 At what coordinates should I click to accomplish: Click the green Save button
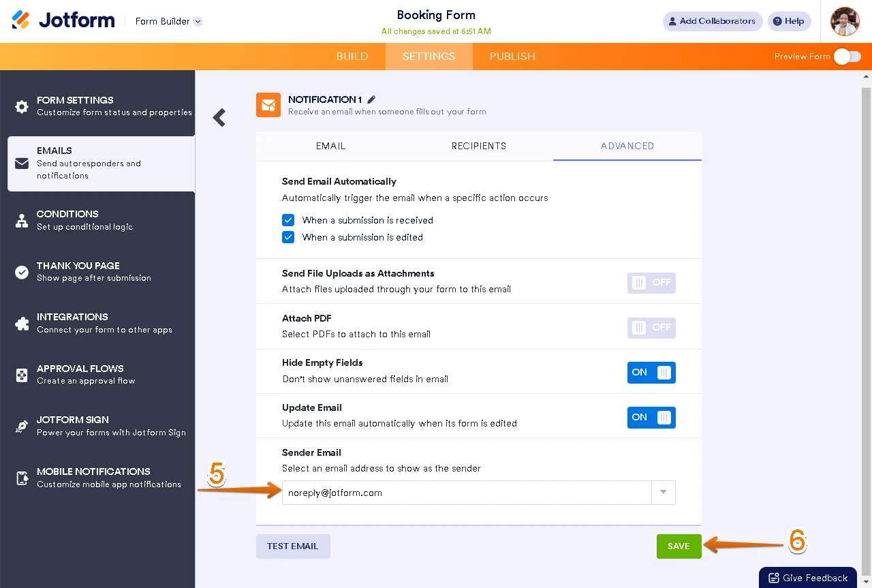pos(679,546)
